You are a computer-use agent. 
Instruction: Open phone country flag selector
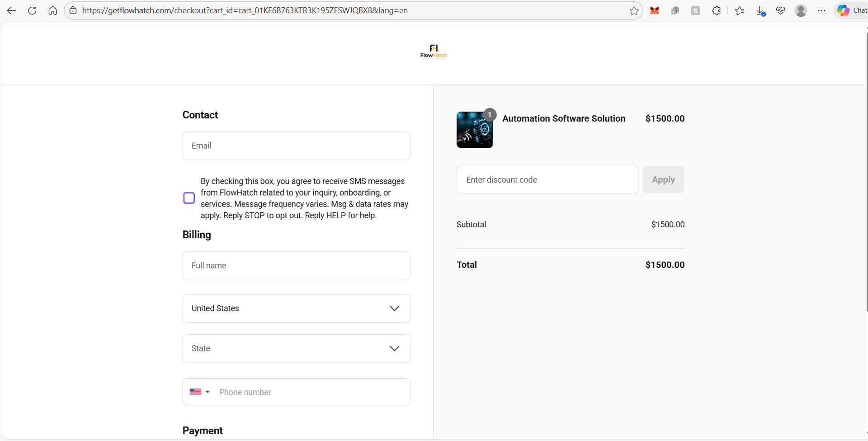[x=200, y=392]
